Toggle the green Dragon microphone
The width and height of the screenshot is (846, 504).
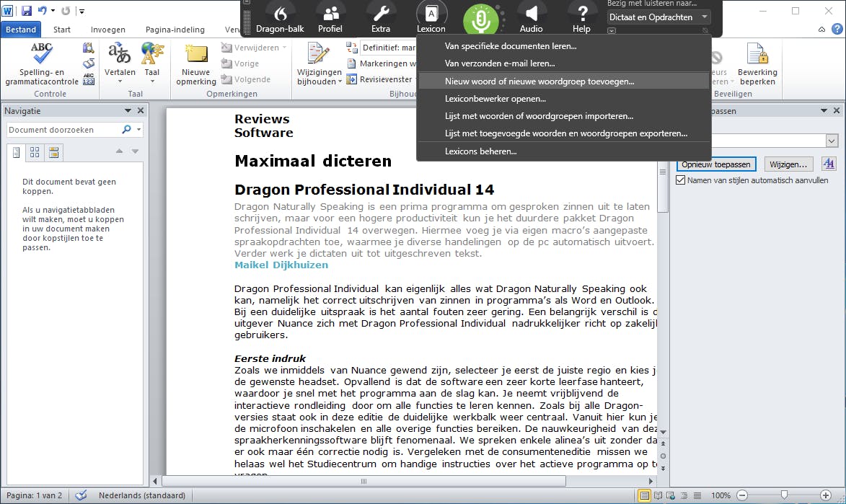(480, 20)
